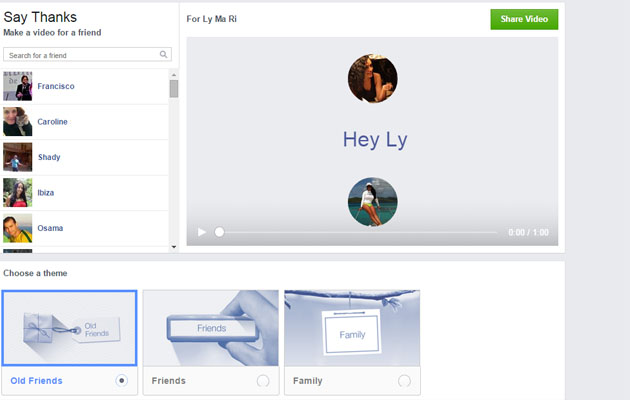Click Ibiza's profile thumbnail
This screenshot has width=630, height=400.
(18, 192)
